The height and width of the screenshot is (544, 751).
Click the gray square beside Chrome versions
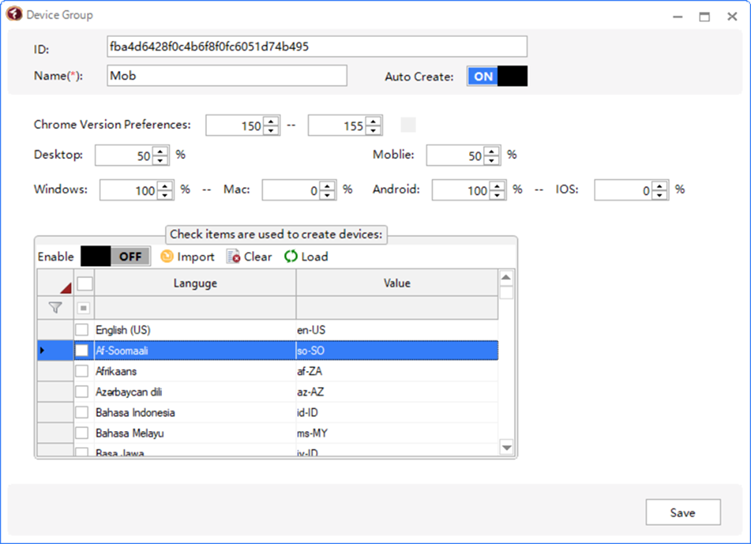click(408, 125)
